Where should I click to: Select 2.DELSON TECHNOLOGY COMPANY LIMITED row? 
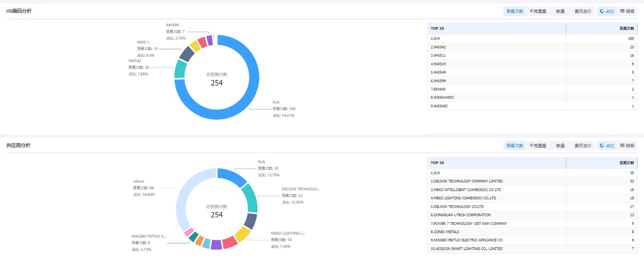[x=532, y=181]
